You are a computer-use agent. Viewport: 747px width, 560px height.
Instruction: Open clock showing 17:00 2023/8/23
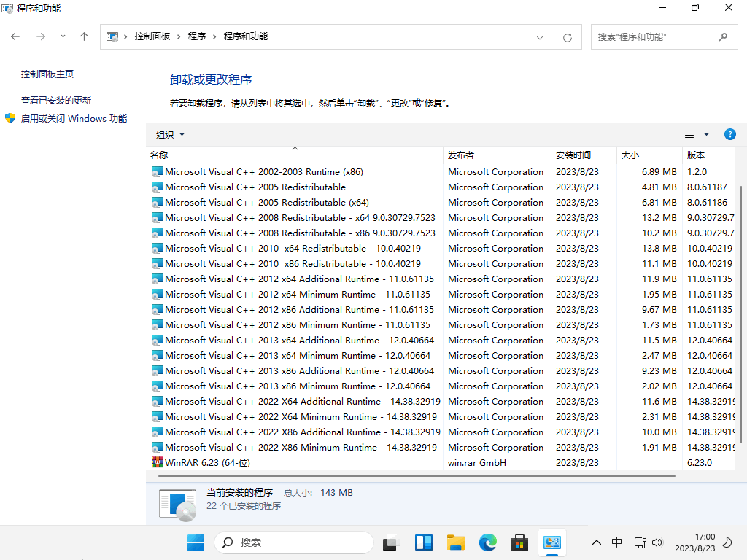pos(695,542)
